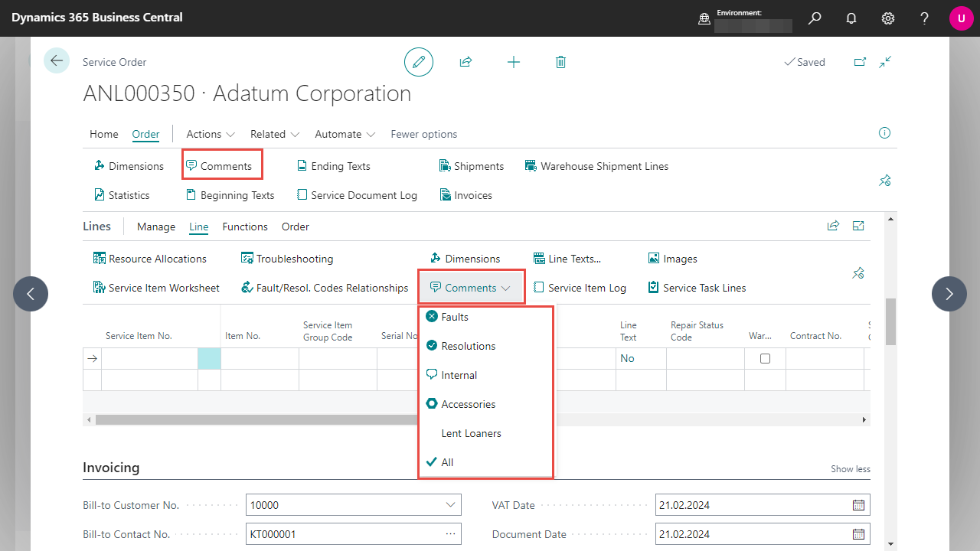Open user account avatar U
This screenshot has width=980, height=551.
tap(961, 18)
